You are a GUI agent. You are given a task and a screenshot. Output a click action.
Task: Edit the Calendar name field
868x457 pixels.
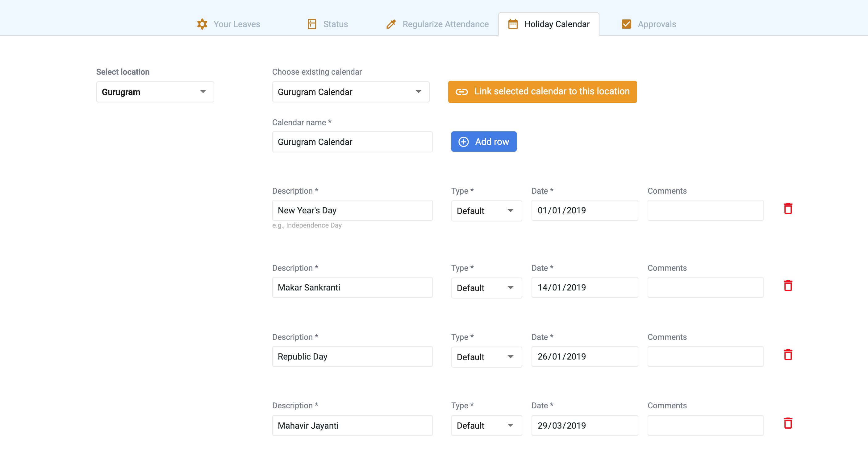(x=352, y=142)
